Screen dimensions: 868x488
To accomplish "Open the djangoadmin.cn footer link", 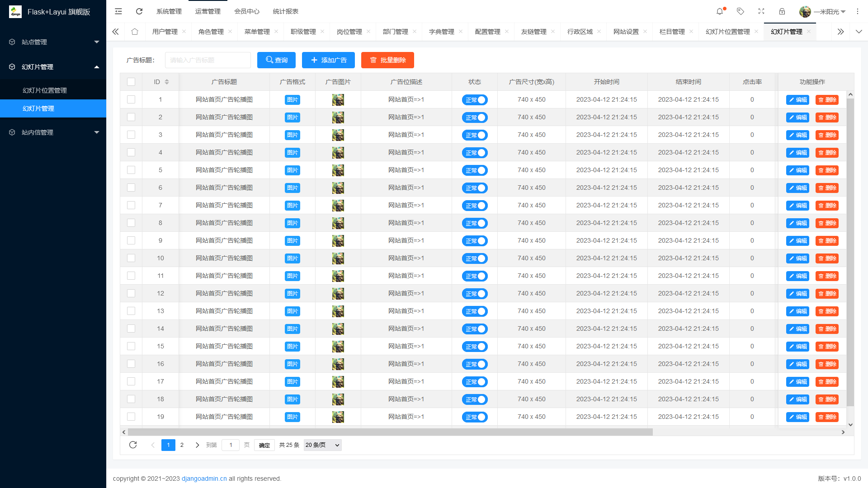I will pos(204,479).
